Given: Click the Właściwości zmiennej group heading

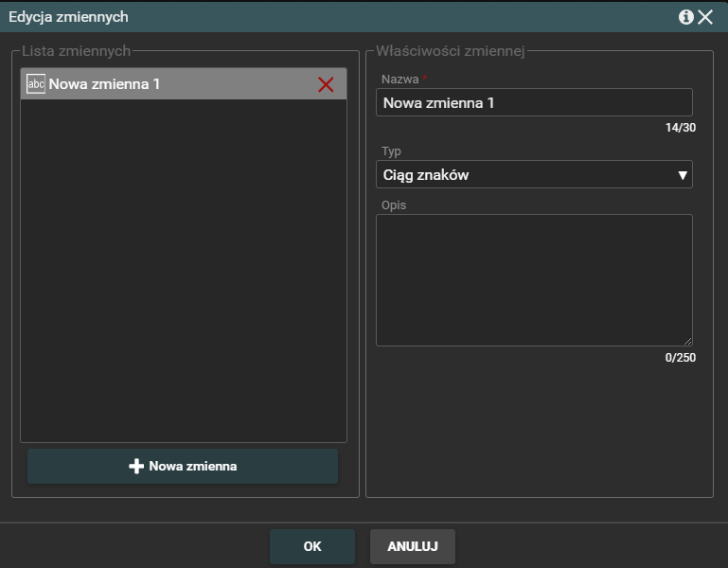Looking at the screenshot, I should (x=452, y=50).
